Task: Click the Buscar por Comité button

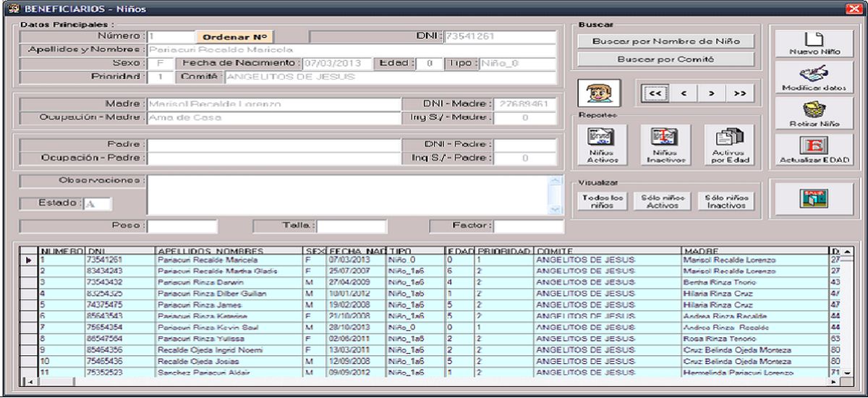Action: point(665,59)
